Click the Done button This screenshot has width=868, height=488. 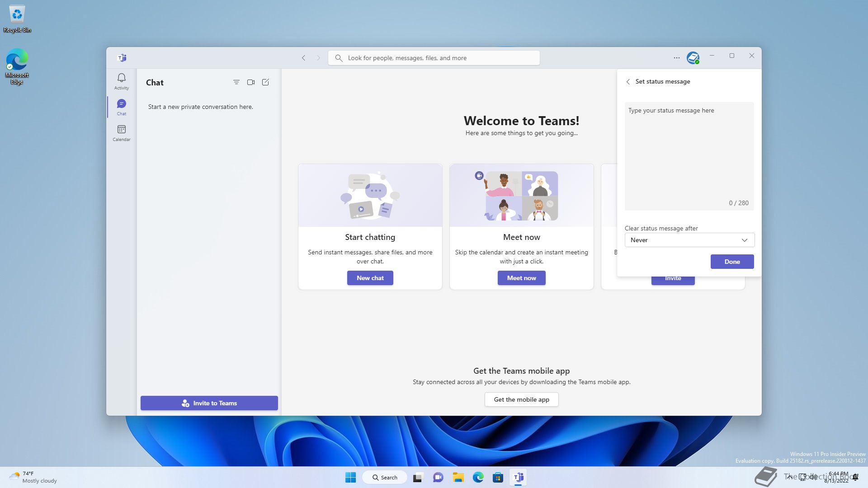(x=732, y=262)
